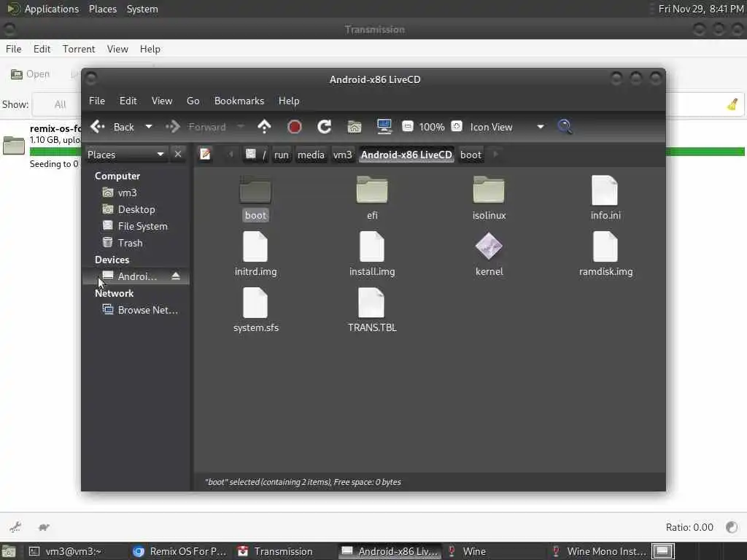Go to 'media' in the path bar
This screenshot has width=747, height=560.
coord(311,155)
